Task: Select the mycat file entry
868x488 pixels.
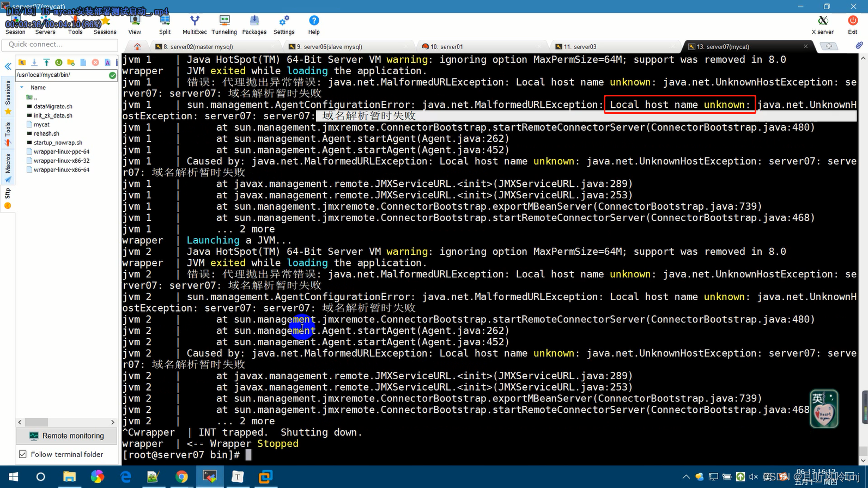Action: tap(38, 125)
